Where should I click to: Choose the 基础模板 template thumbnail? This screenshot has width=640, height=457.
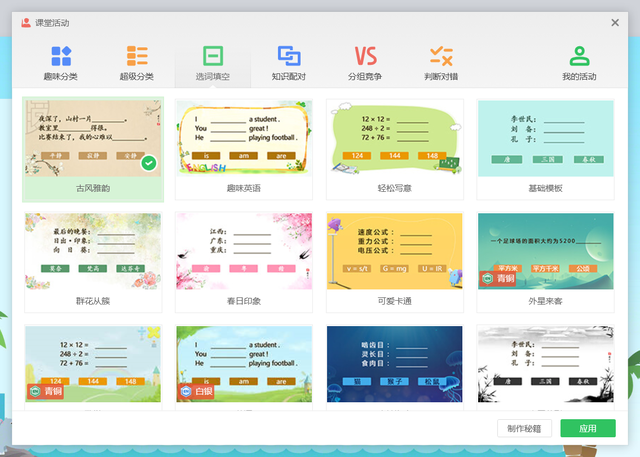pos(546,139)
